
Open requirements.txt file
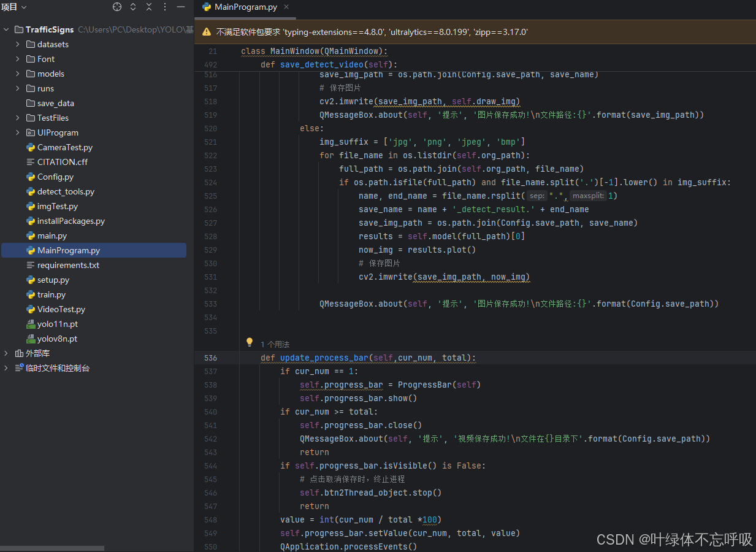point(63,265)
